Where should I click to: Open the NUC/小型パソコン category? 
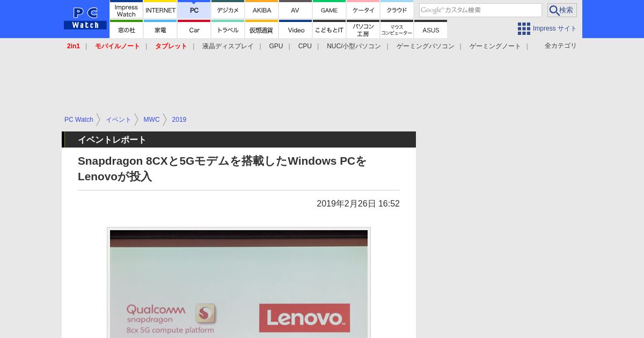click(354, 46)
